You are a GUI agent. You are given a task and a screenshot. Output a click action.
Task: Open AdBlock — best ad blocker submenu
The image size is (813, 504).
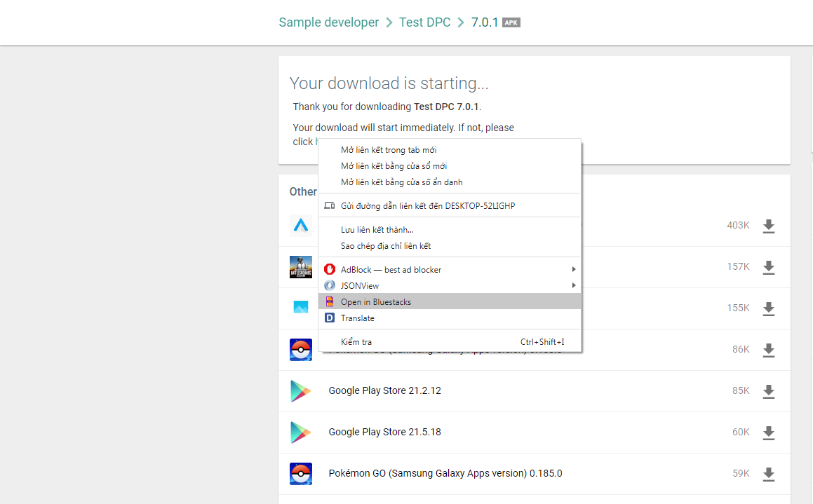(450, 269)
